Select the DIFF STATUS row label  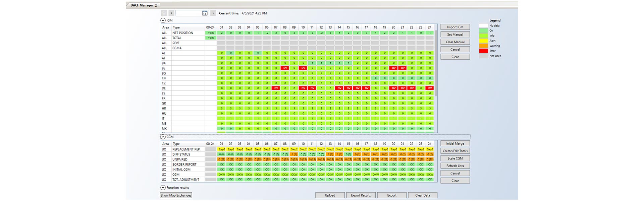coord(181,154)
